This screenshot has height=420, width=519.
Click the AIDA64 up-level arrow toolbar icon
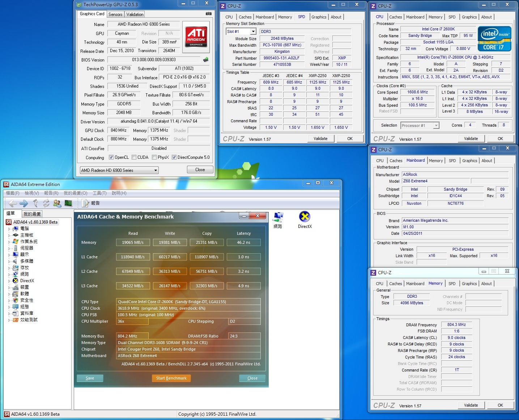(35, 203)
